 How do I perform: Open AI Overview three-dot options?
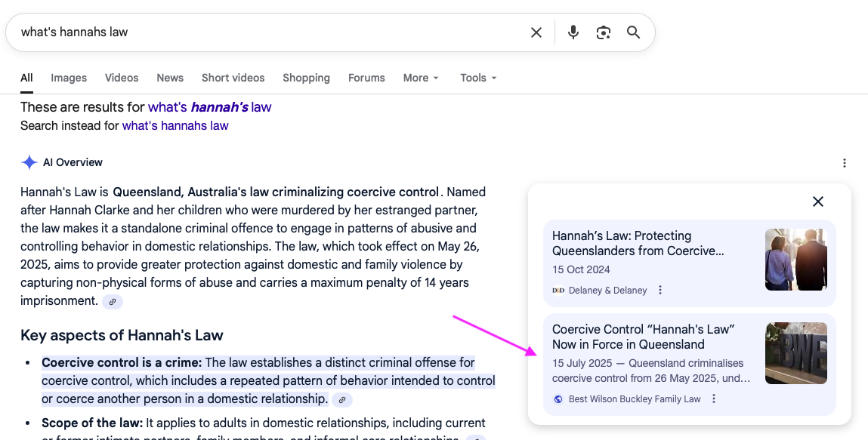pyautogui.click(x=844, y=163)
